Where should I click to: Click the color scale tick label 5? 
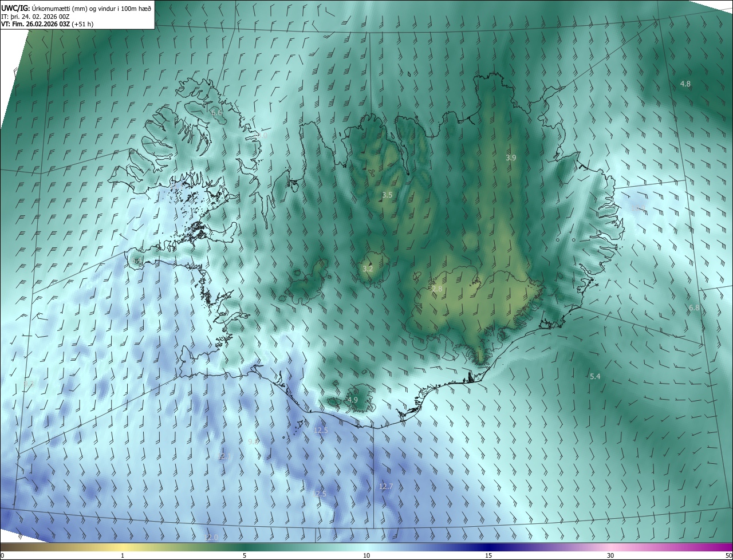(x=245, y=555)
